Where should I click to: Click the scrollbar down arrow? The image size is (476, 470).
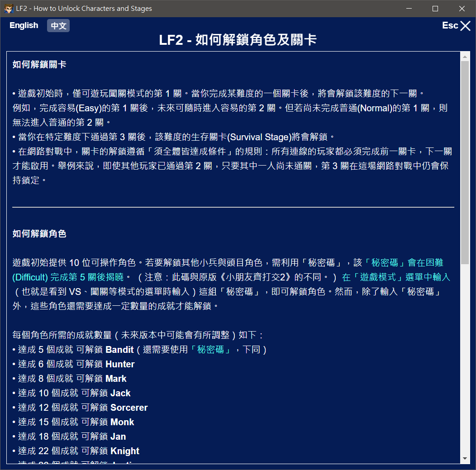[x=465, y=459]
